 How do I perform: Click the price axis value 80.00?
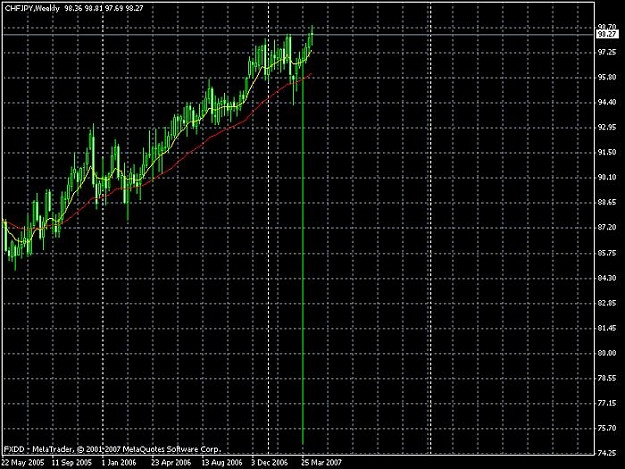click(607, 353)
